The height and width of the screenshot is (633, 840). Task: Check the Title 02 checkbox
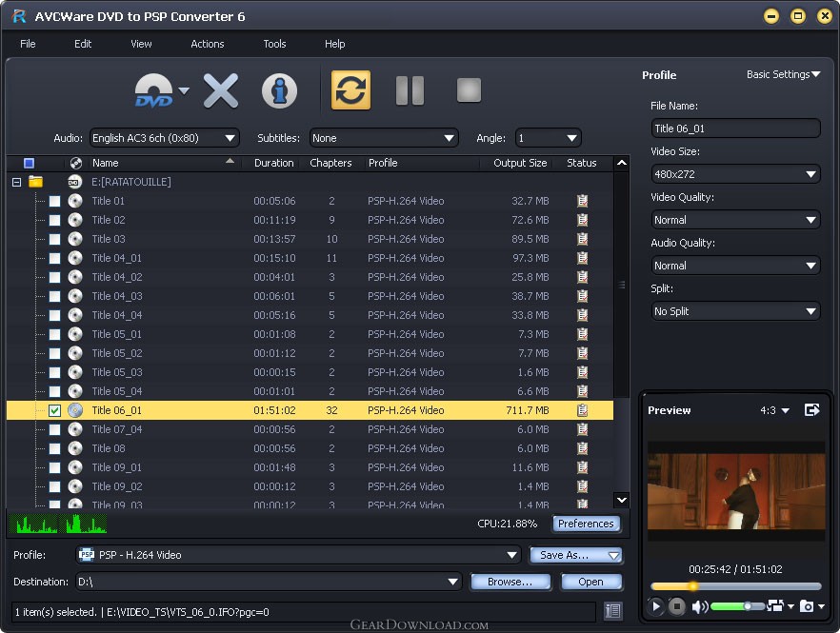point(54,220)
